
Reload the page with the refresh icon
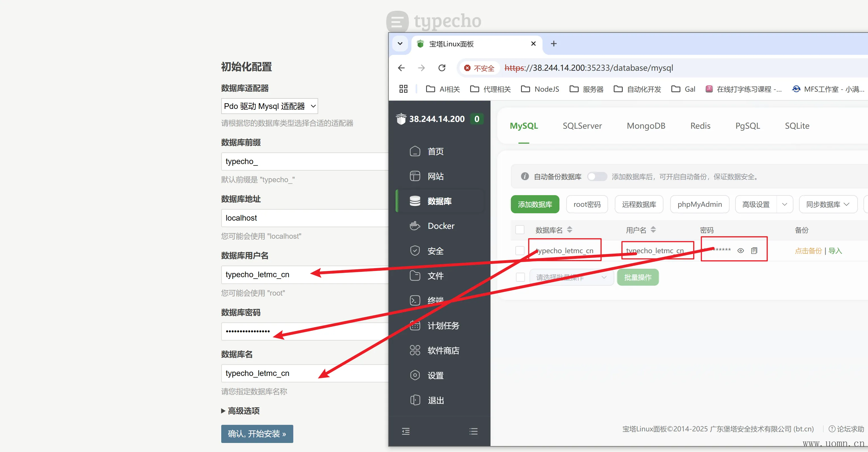pos(442,68)
